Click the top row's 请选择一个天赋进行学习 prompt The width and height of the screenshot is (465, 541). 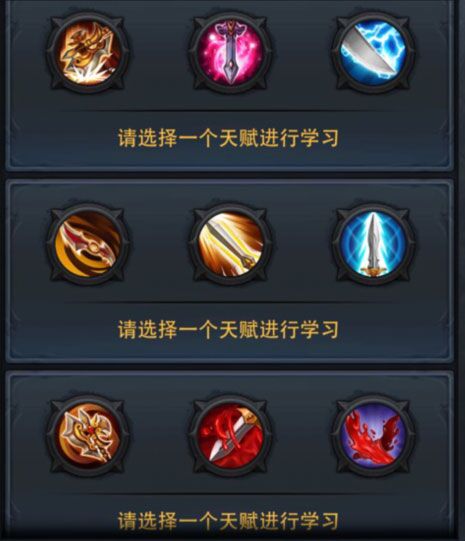point(228,138)
